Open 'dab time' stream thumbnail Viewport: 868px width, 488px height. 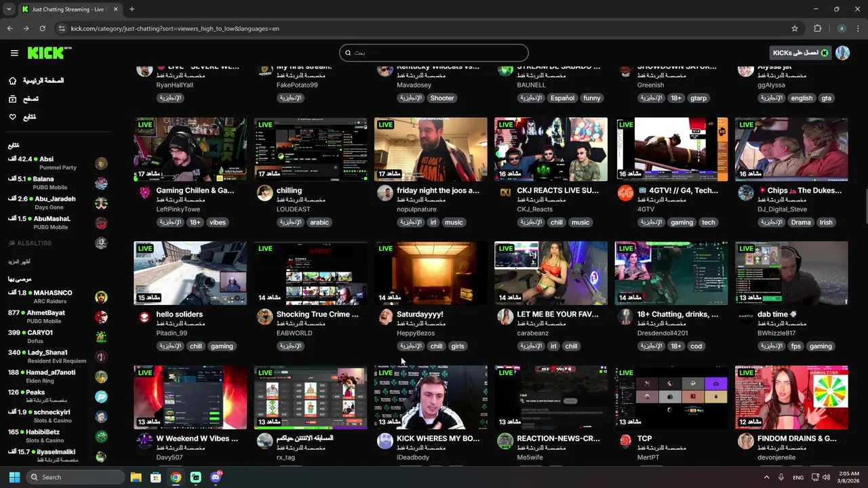click(x=791, y=273)
